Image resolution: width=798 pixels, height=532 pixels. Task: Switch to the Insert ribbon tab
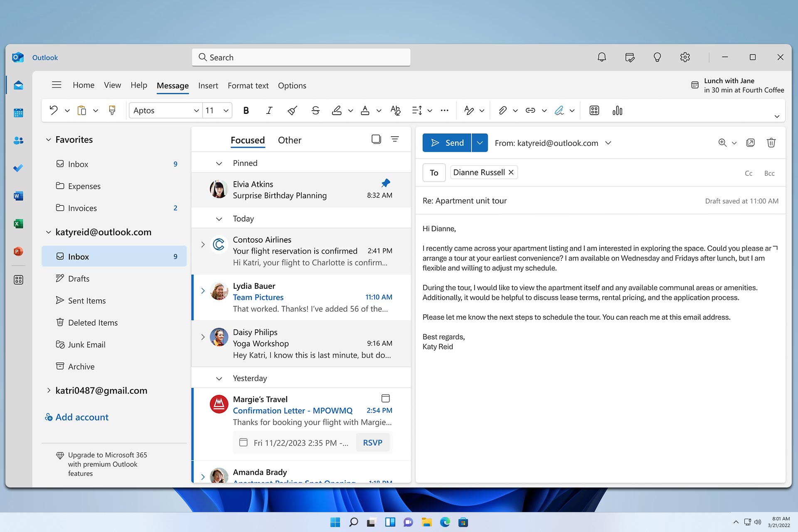(x=208, y=86)
